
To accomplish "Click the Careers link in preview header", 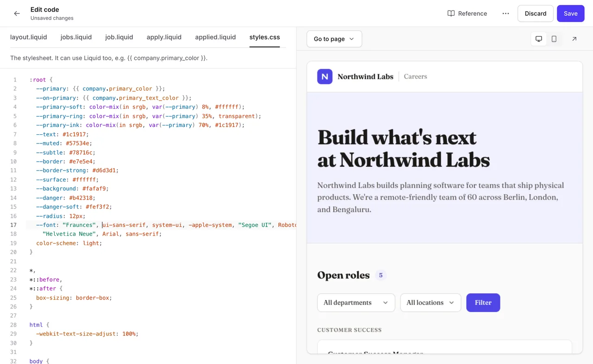I will pyautogui.click(x=416, y=76).
